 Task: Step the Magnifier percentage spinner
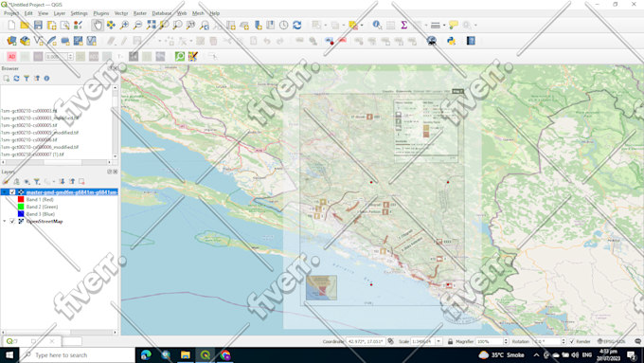[506, 341]
